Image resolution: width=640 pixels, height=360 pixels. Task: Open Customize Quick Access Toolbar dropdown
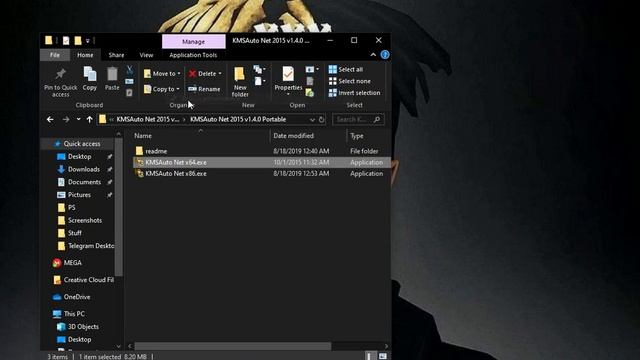pyautogui.click(x=87, y=40)
